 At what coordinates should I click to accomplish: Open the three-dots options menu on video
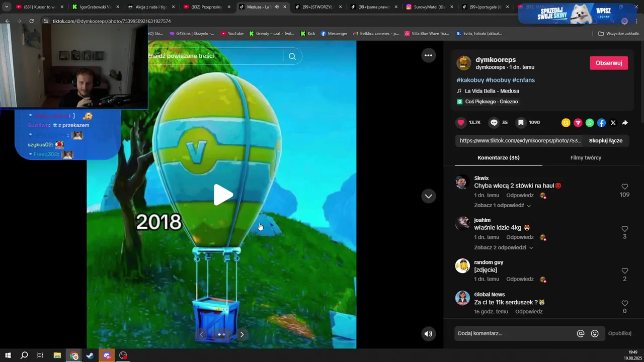pyautogui.click(x=428, y=56)
